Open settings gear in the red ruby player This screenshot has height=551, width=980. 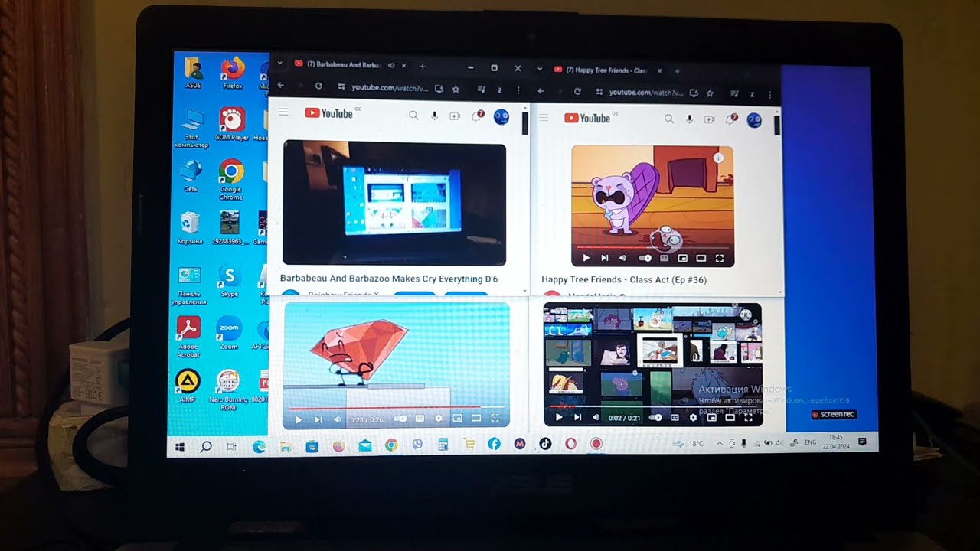pyautogui.click(x=439, y=419)
